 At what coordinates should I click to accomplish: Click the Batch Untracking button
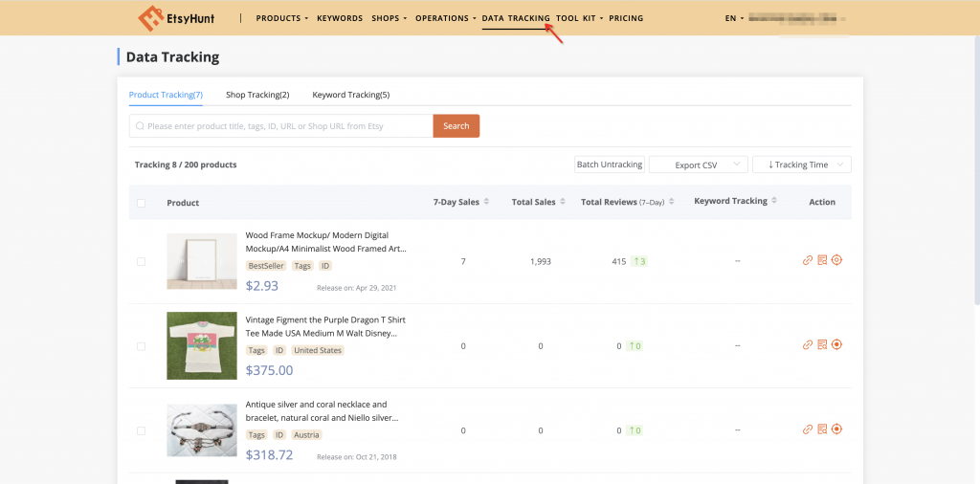click(x=610, y=165)
